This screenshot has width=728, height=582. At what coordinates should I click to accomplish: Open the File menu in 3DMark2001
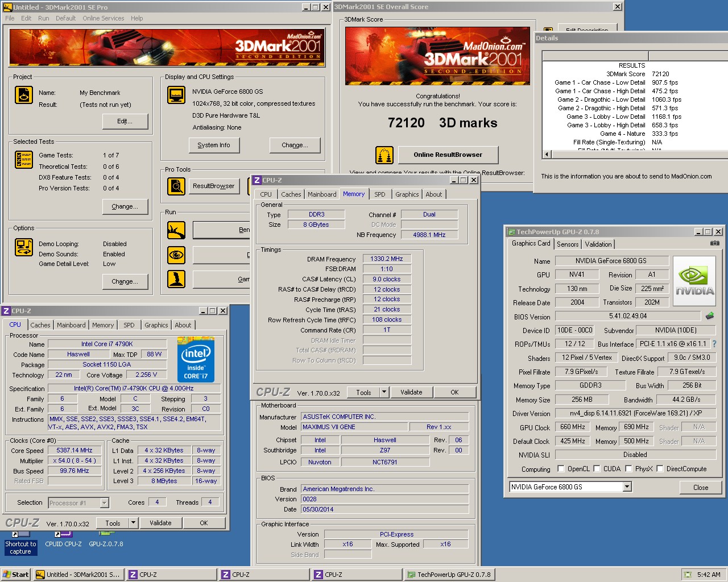(10, 18)
